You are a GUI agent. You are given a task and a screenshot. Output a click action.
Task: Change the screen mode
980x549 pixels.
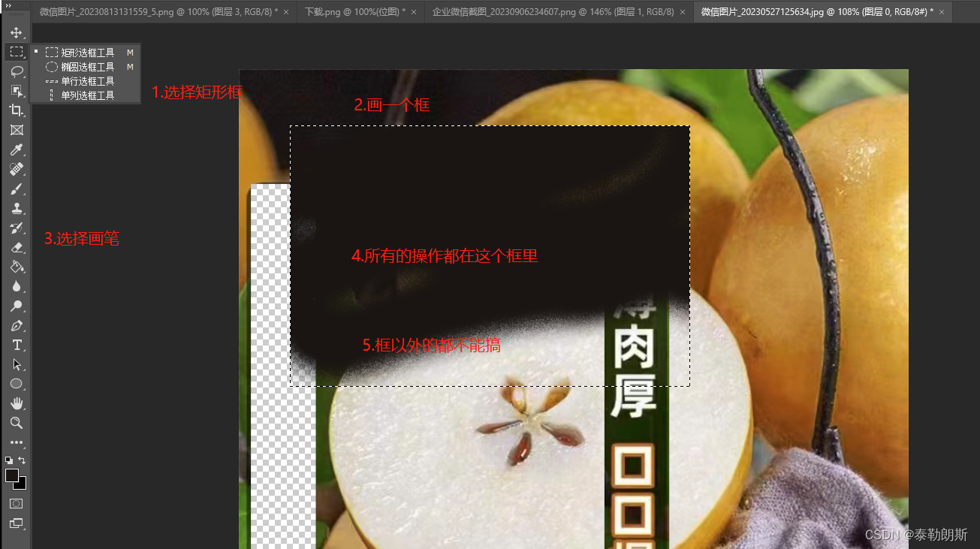pyautogui.click(x=17, y=523)
